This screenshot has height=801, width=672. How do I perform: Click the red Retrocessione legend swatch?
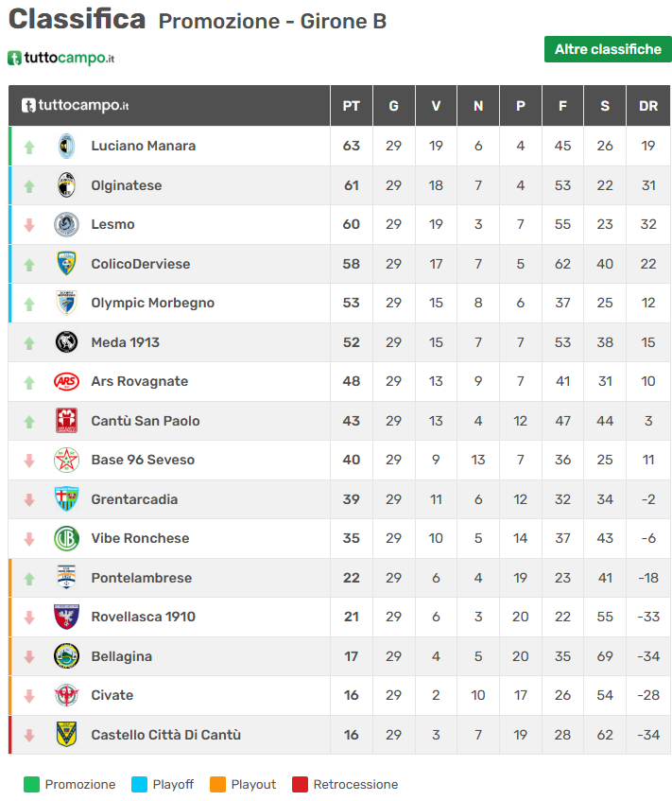[301, 784]
